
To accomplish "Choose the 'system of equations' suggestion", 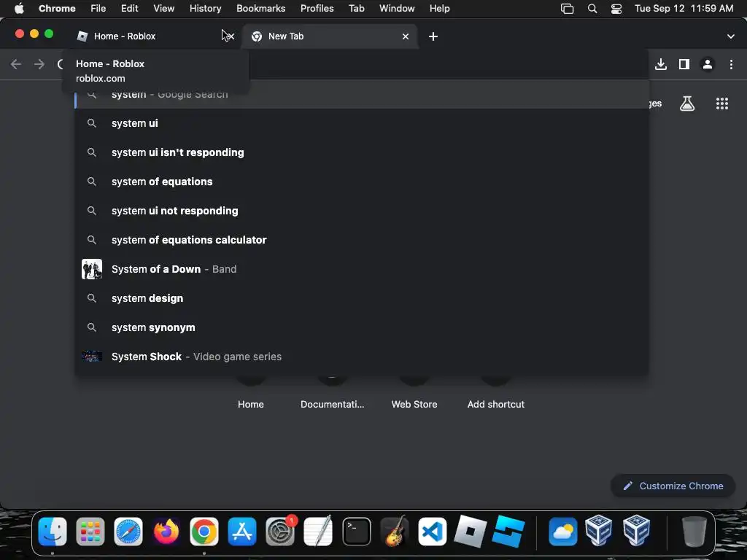I will [362, 182].
